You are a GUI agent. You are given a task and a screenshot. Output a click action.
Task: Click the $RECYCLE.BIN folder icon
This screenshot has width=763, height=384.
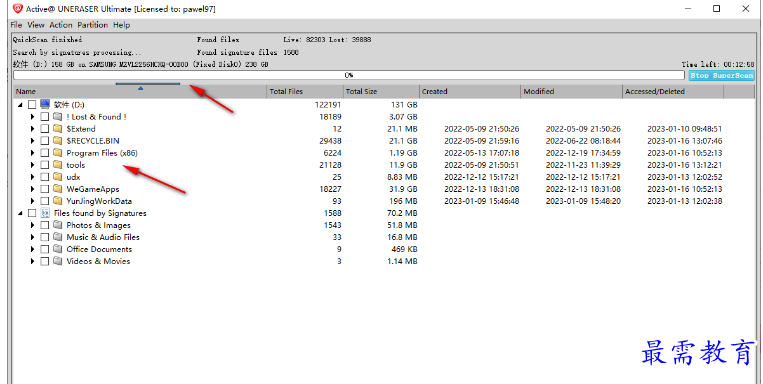tap(58, 141)
